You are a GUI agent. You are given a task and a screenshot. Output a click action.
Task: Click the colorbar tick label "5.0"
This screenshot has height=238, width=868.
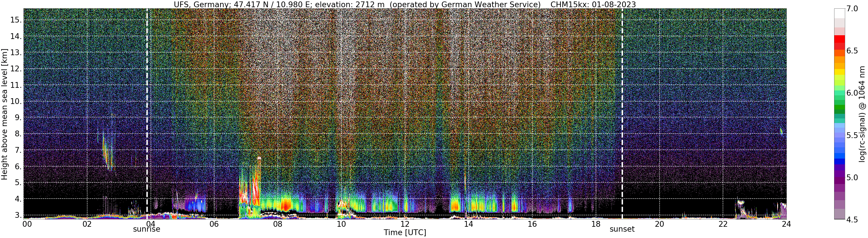pos(852,177)
